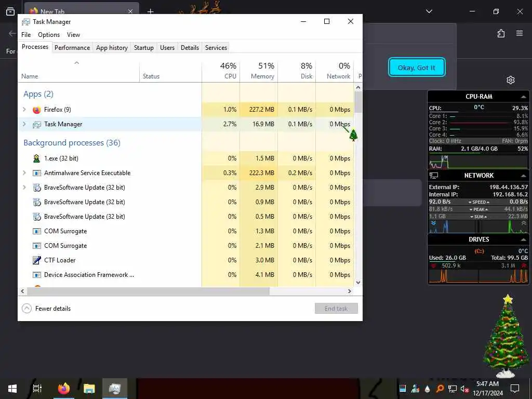This screenshot has height=399, width=532.
Task: Click Task Manager taskbar button
Action: tap(115, 389)
